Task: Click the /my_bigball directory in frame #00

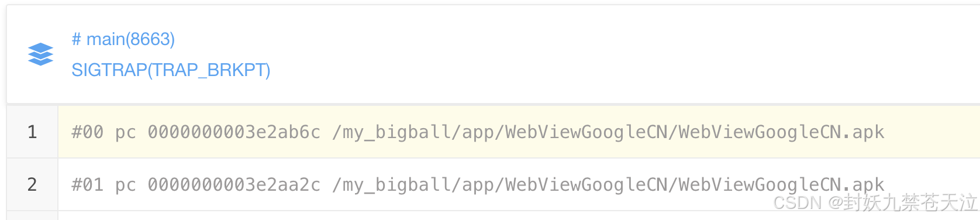Action: tap(391, 133)
